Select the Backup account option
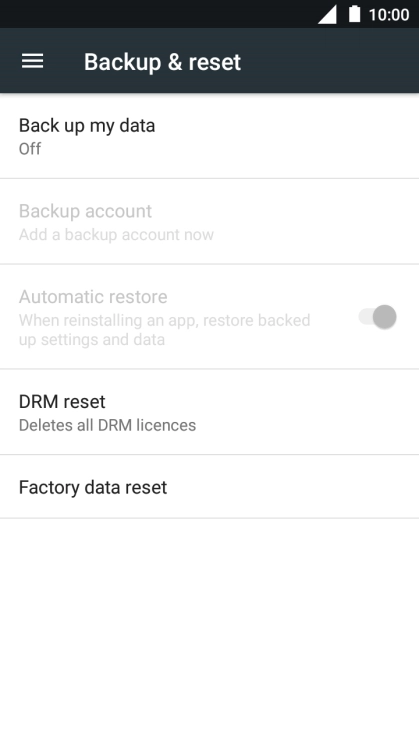Image resolution: width=419 pixels, height=746 pixels. pyautogui.click(x=209, y=222)
